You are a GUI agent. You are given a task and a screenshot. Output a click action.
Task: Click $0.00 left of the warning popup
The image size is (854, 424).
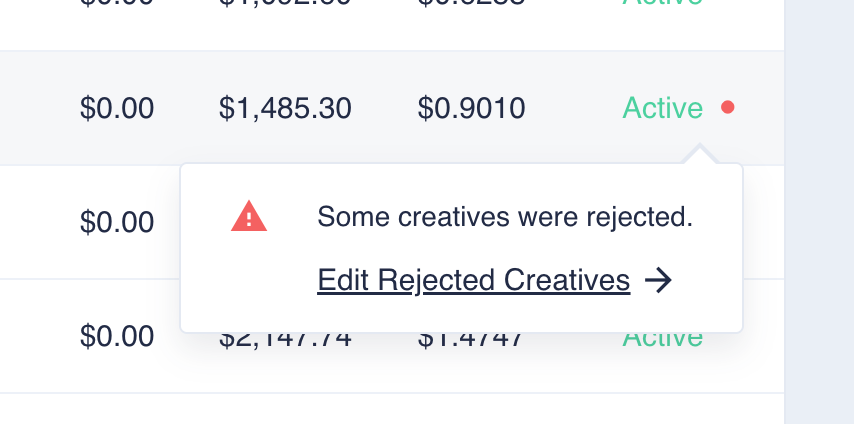(117, 221)
